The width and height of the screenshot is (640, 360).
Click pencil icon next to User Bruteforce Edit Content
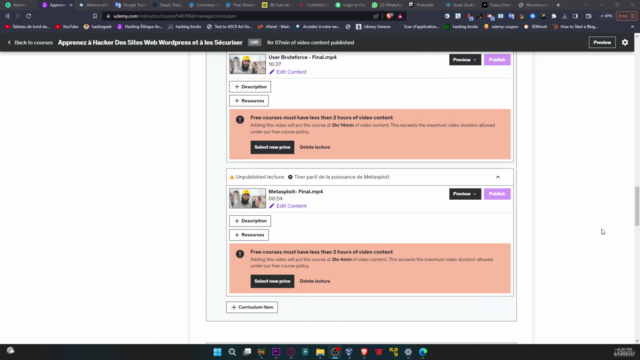tap(272, 72)
